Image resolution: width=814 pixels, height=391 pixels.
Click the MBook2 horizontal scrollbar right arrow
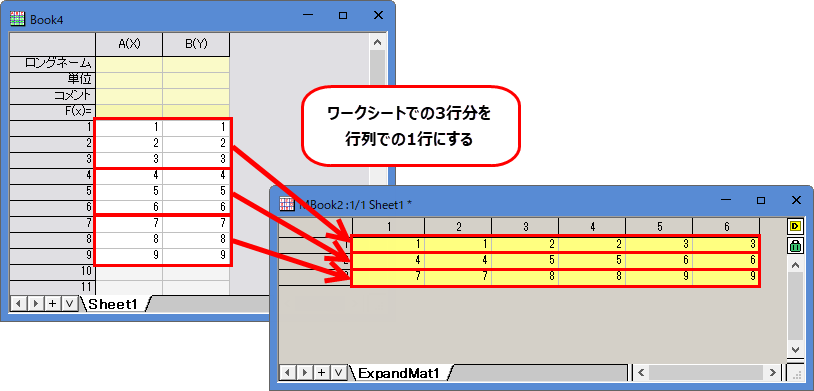772,372
